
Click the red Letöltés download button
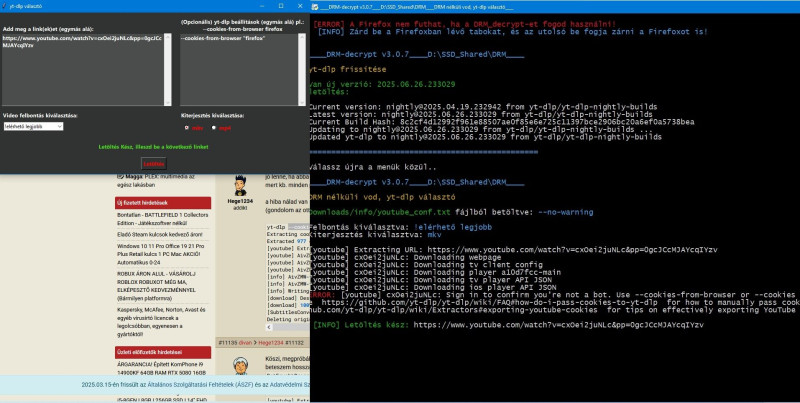pos(154,164)
